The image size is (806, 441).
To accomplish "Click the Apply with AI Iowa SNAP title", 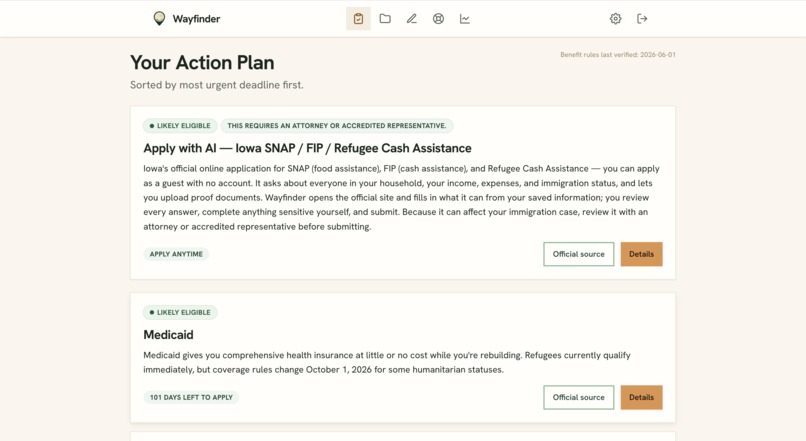I will pos(307,148).
